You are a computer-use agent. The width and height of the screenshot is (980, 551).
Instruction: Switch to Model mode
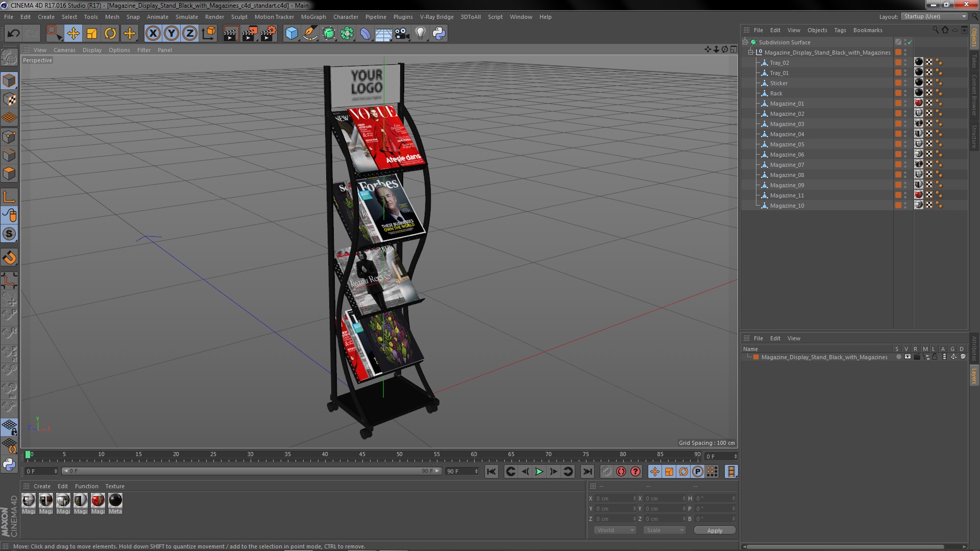pyautogui.click(x=9, y=81)
